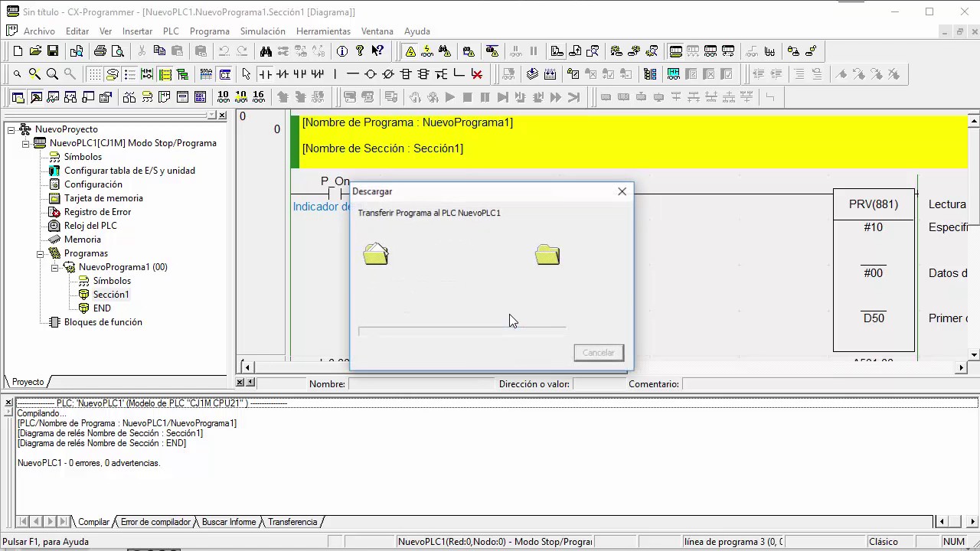Screen dimensions: 980x551
Task: Open the Archivo menu
Action: [x=39, y=31]
